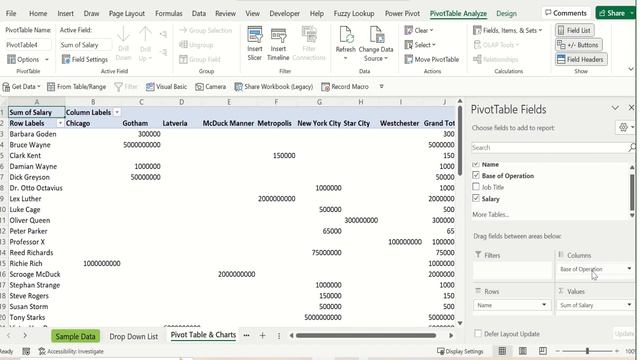Open the Power Pivot tab
The image size is (640, 360).
402,13
